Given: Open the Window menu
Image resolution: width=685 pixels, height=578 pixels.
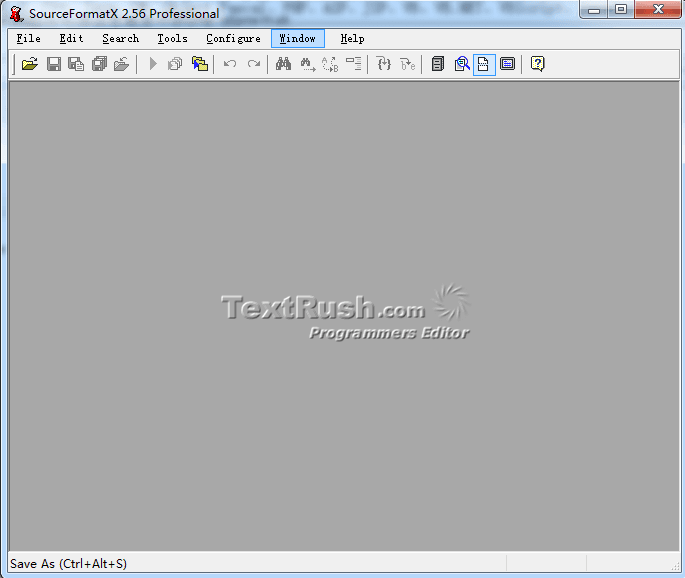Looking at the screenshot, I should point(298,38).
